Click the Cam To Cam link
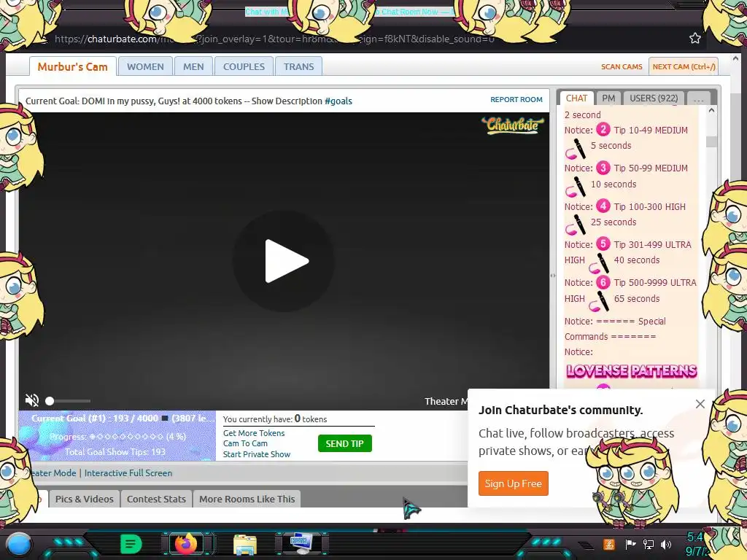The width and height of the screenshot is (747, 560). pyautogui.click(x=245, y=443)
